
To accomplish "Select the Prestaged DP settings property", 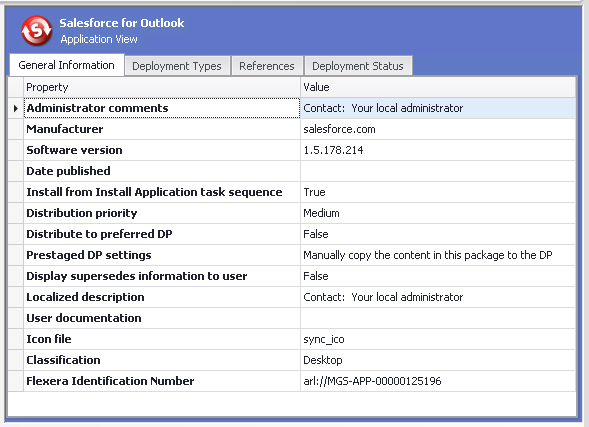I will [162, 255].
